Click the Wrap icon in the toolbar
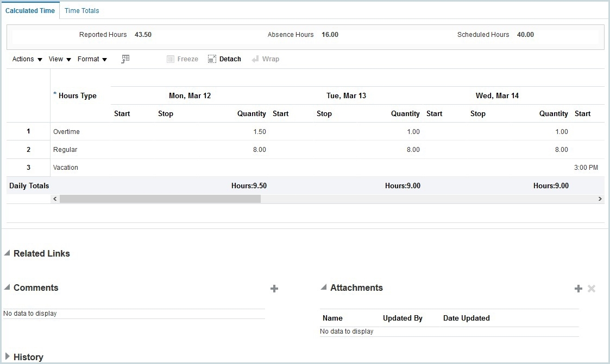610x364 pixels. click(266, 59)
